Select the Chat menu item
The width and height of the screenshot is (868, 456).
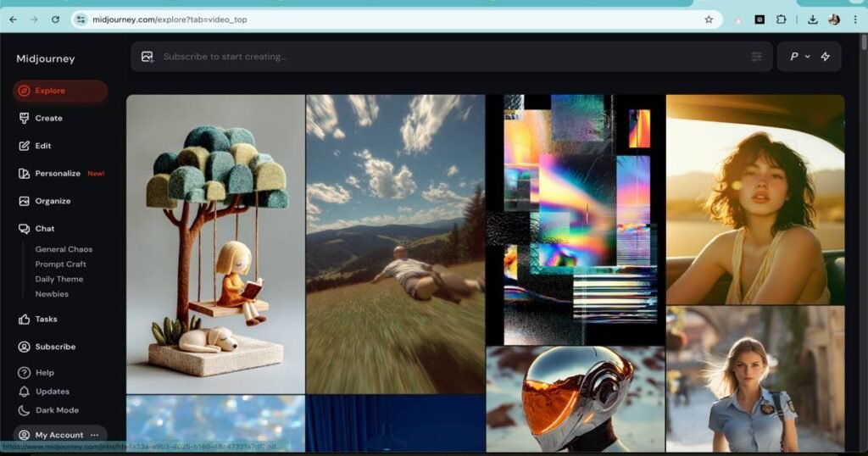(x=44, y=229)
